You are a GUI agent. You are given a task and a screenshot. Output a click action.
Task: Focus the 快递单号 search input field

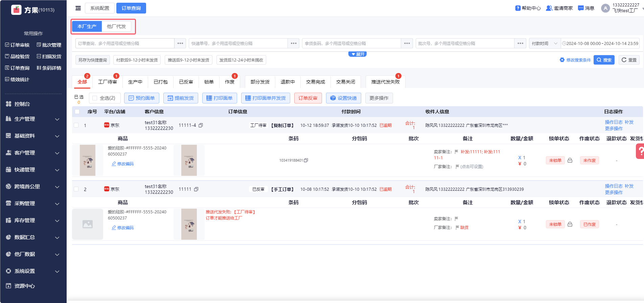[x=238, y=43]
